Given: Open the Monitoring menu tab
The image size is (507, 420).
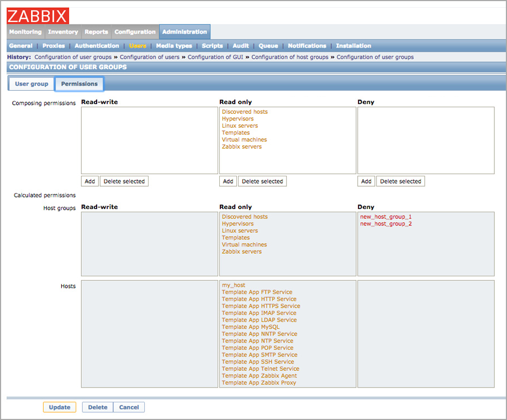Looking at the screenshot, I should click(x=25, y=32).
